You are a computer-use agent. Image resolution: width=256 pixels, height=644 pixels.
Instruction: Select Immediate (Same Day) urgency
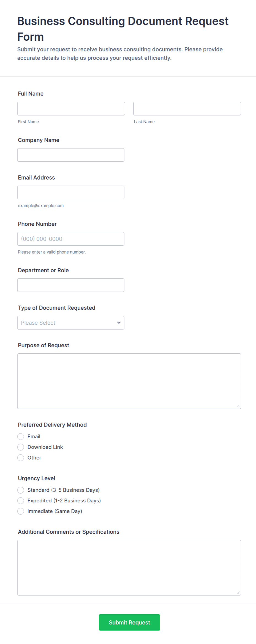click(21, 511)
